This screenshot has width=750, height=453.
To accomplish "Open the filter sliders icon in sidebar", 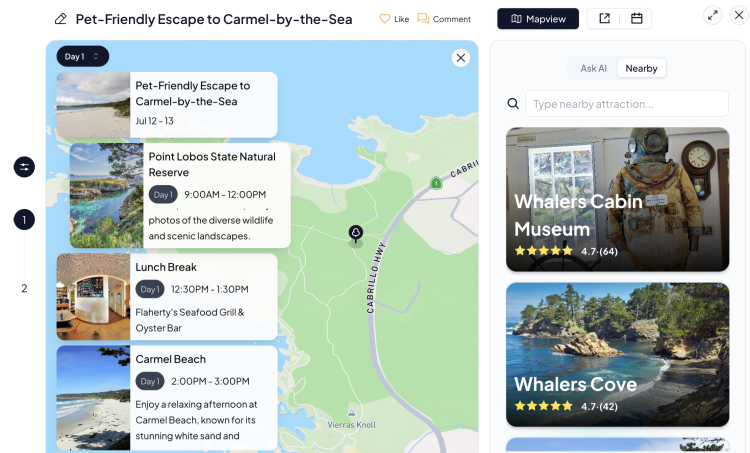I will [24, 167].
